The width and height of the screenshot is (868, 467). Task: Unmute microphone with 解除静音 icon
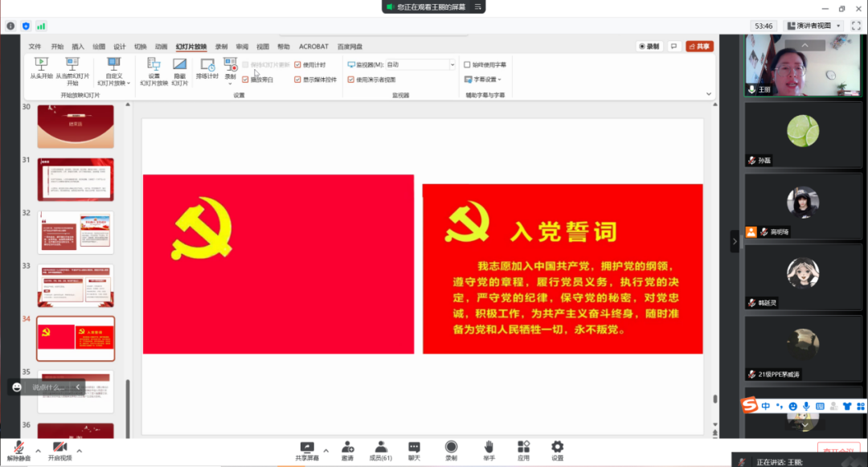point(18,448)
